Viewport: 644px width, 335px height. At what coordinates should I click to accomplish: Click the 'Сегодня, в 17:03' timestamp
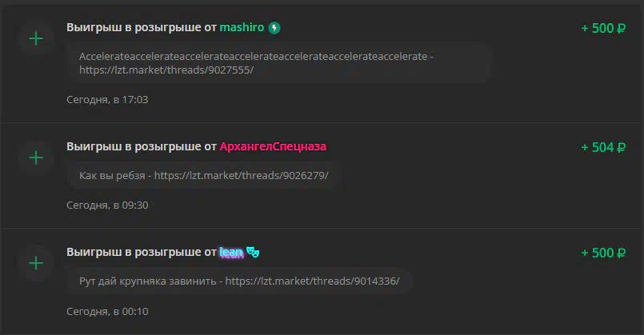click(x=107, y=100)
